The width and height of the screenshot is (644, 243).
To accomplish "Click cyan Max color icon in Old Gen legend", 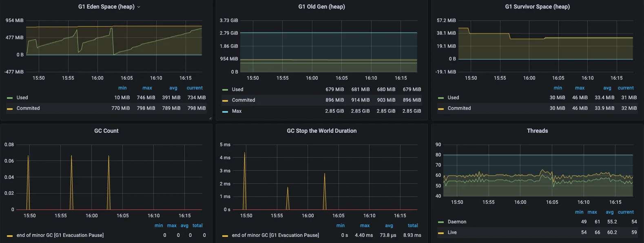I will (x=225, y=111).
